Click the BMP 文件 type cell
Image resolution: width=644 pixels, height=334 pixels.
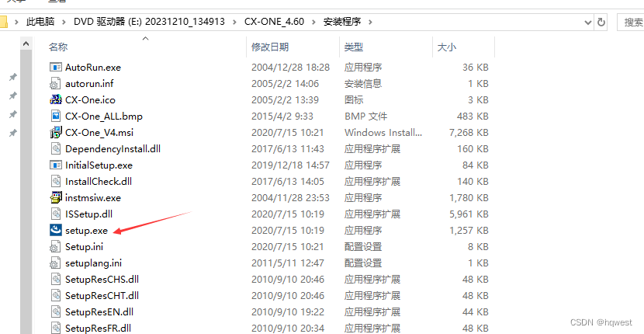point(365,116)
